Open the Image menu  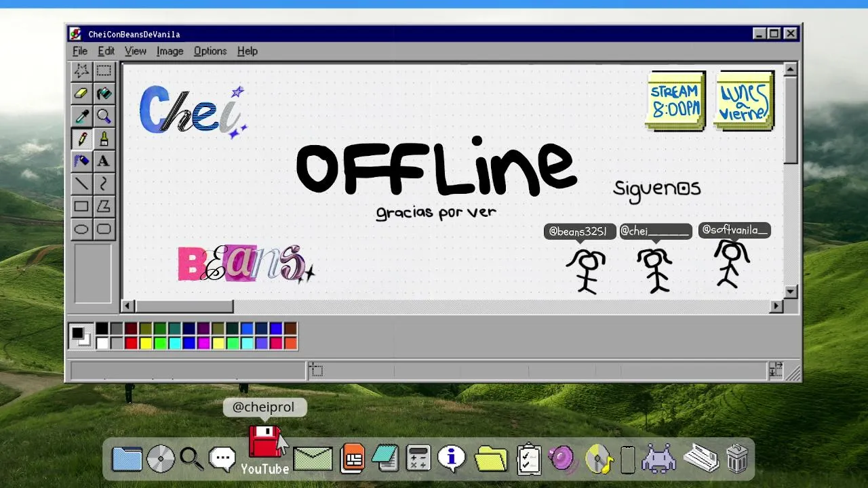170,51
